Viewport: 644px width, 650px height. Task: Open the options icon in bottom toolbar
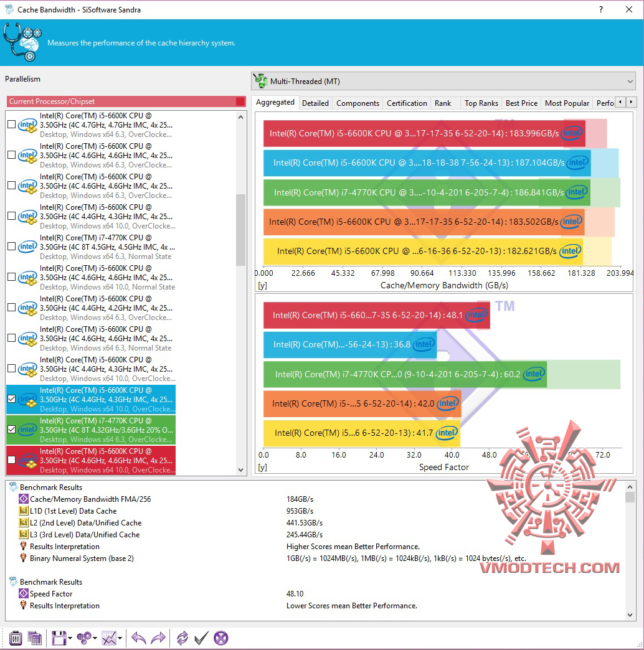coord(16,638)
